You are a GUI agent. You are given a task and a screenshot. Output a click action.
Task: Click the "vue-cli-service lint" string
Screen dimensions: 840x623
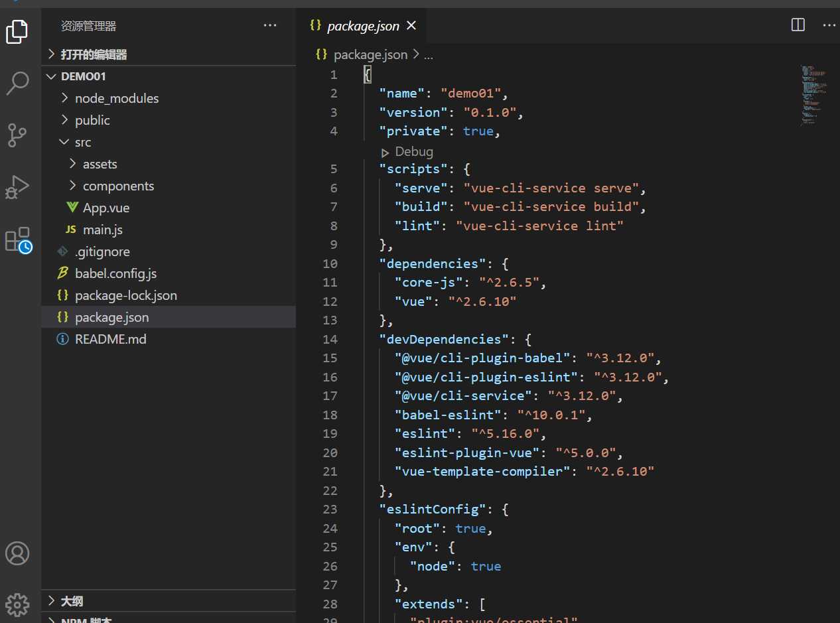tap(540, 226)
